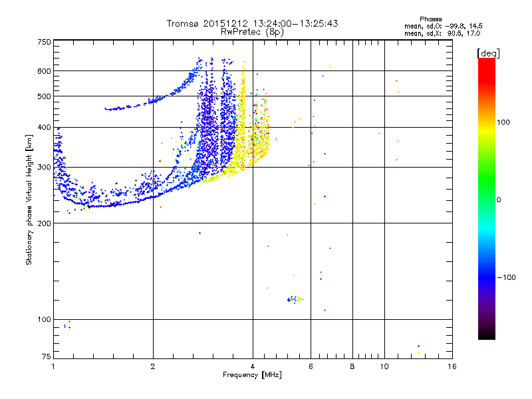Click y-axis tick label '300'
The width and height of the screenshot is (532, 399).
click(x=45, y=168)
